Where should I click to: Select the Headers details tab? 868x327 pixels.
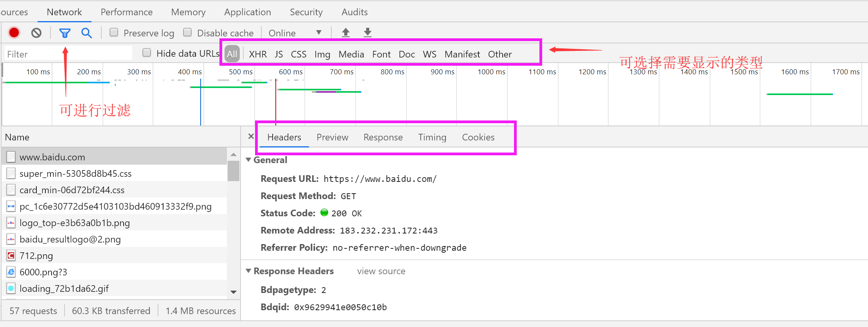coord(284,137)
